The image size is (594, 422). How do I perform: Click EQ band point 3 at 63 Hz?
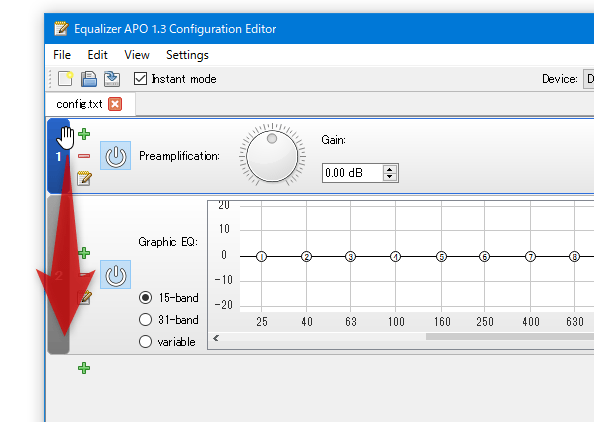click(x=350, y=256)
